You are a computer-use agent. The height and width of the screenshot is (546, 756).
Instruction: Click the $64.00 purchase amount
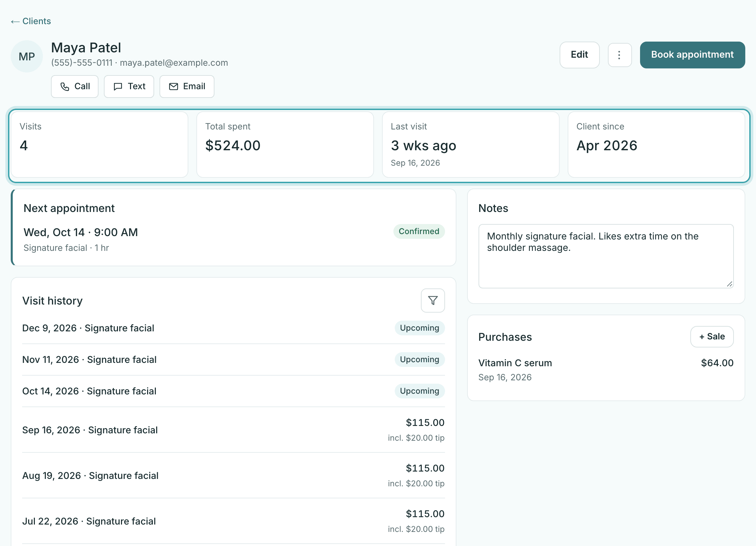[x=717, y=363]
